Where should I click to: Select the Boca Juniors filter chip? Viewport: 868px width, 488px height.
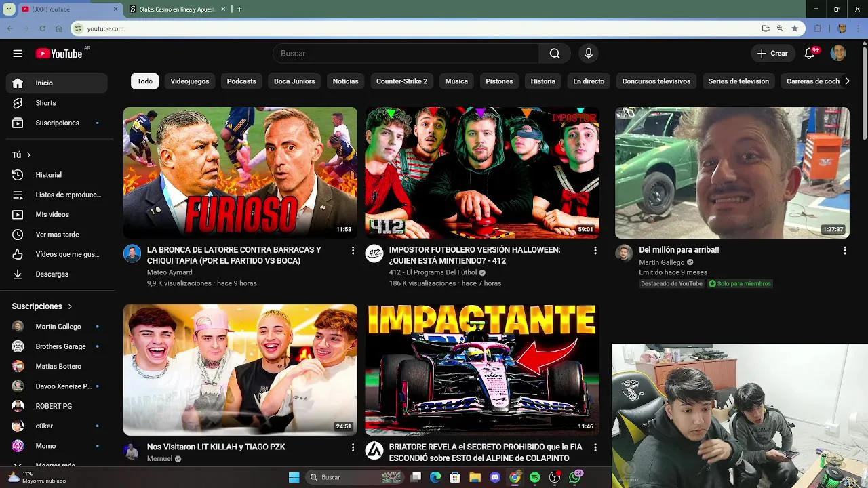[x=294, y=81]
